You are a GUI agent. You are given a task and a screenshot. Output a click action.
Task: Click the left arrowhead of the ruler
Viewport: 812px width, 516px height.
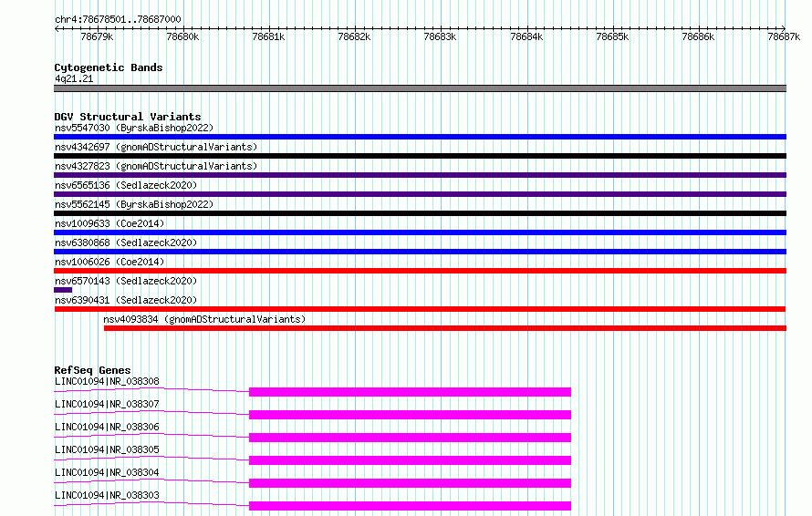[57, 28]
